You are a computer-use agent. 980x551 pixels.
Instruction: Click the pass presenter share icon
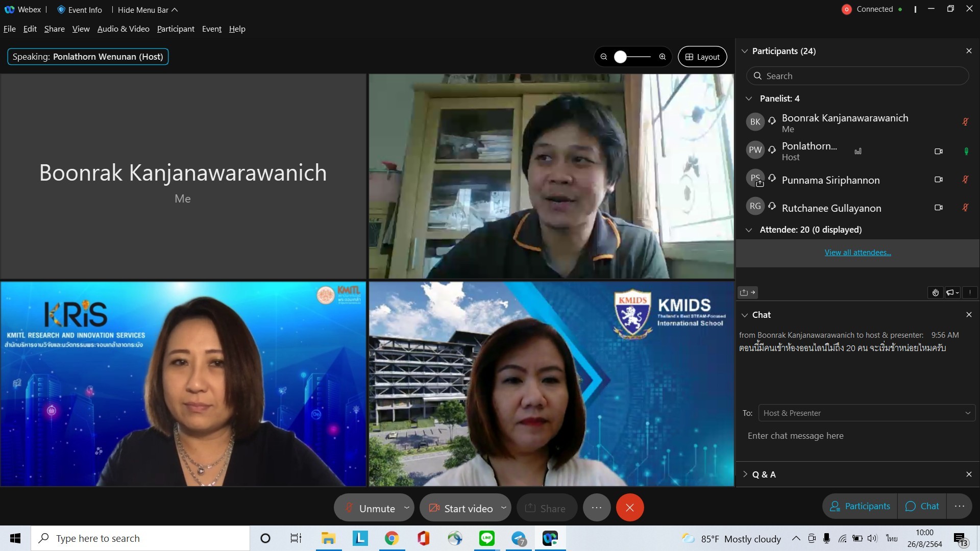[747, 292]
